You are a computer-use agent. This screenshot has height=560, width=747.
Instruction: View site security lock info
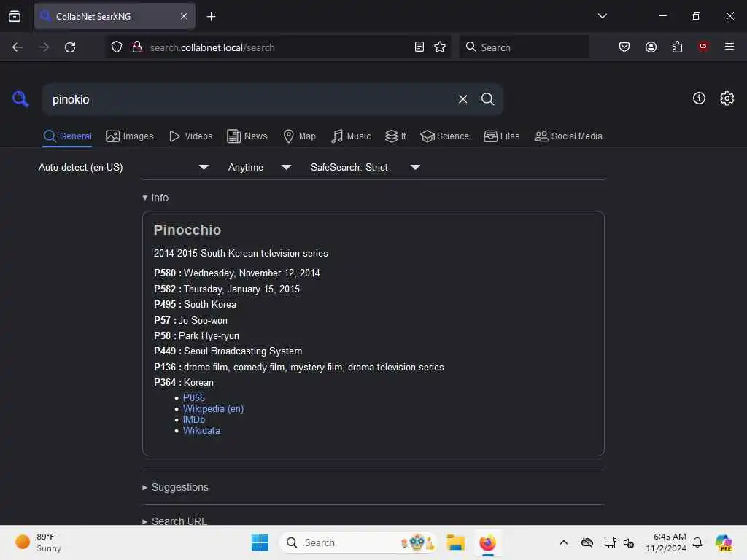point(137,47)
